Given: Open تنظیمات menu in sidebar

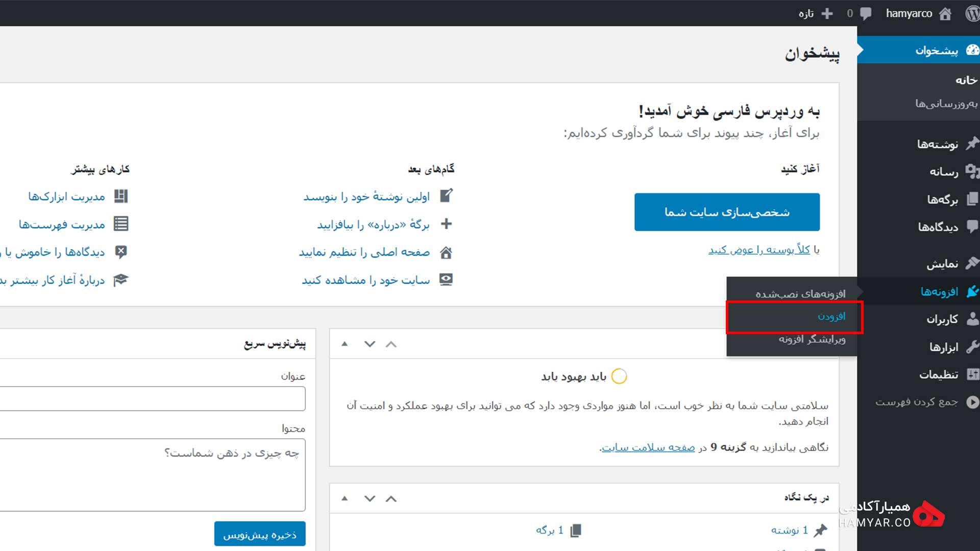Looking at the screenshot, I should click(939, 374).
